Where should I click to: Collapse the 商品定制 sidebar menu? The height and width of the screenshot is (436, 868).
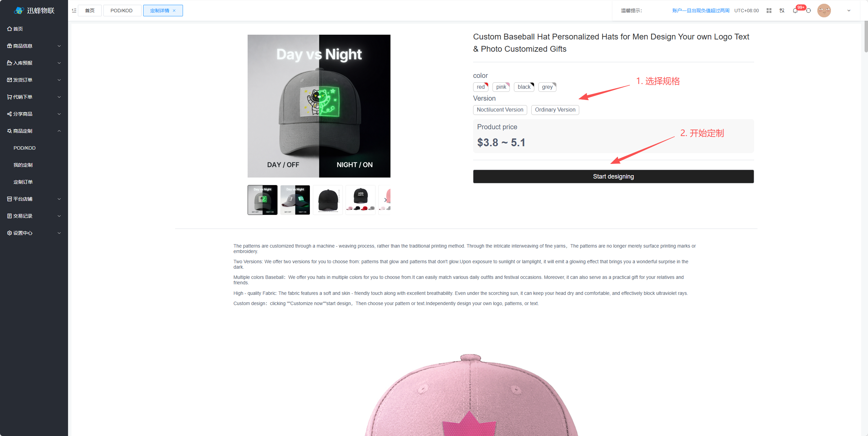[34, 131]
